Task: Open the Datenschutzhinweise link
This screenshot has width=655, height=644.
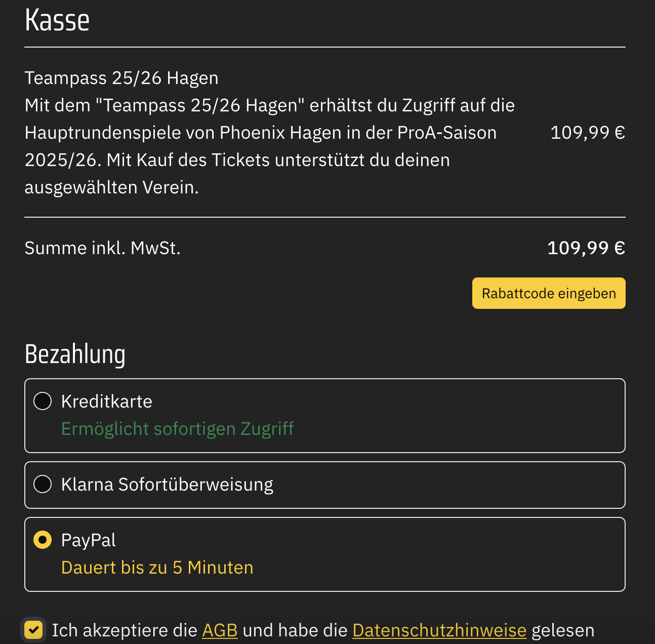Action: coord(439,631)
